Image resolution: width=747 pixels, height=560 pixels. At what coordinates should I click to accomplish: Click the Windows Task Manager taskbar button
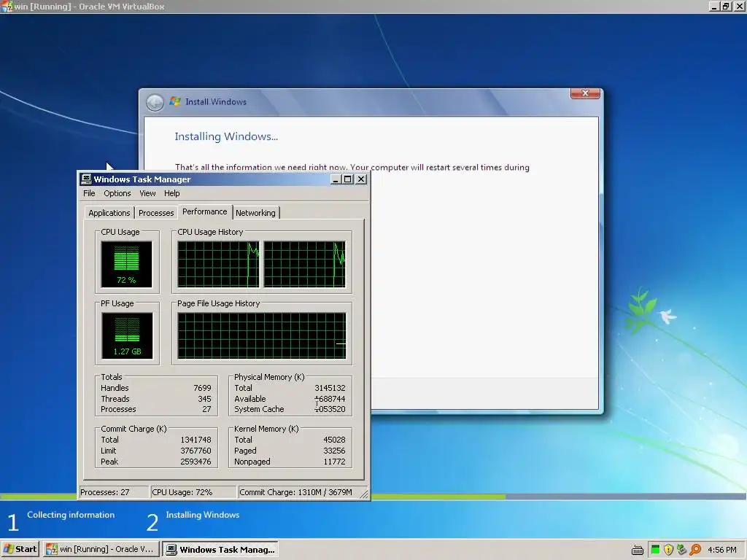coord(220,549)
